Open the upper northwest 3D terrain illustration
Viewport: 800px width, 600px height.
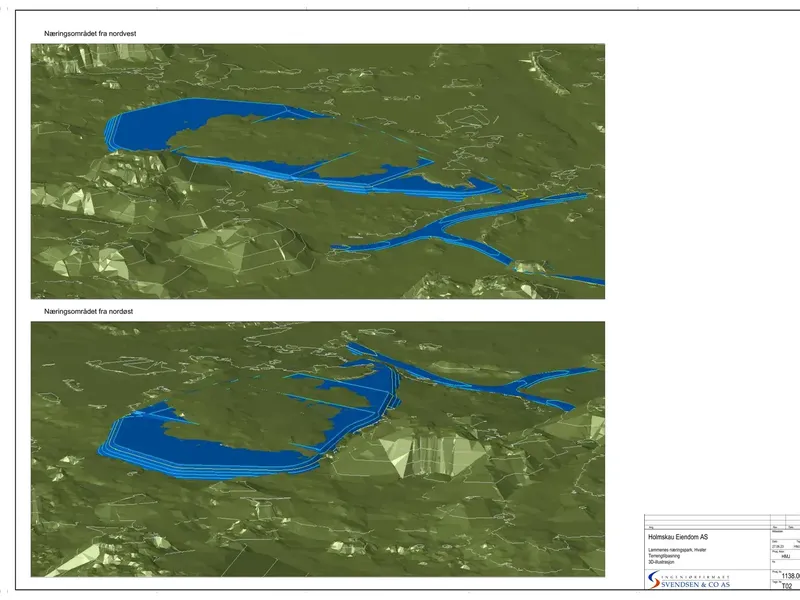point(318,171)
